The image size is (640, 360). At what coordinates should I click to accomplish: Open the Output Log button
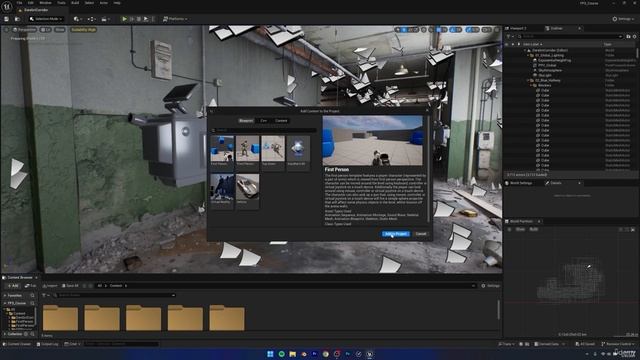tap(48, 344)
